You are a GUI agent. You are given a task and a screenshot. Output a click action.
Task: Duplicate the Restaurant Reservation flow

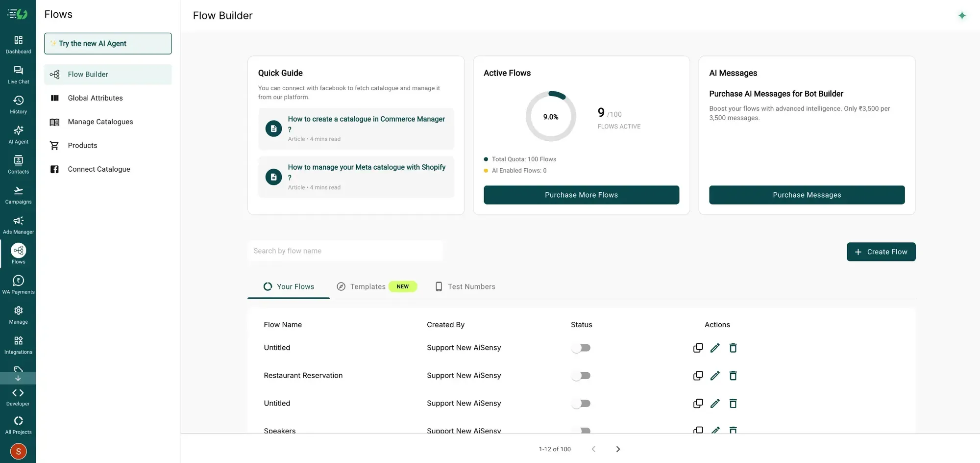pyautogui.click(x=698, y=376)
